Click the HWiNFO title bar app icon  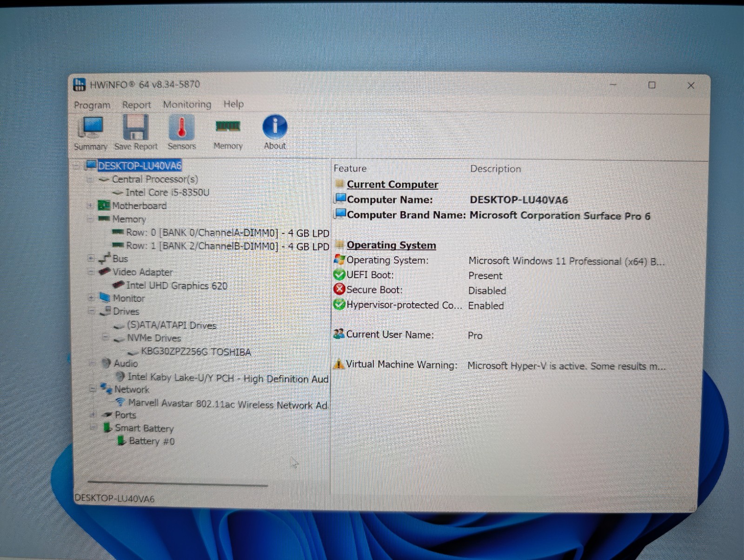(80, 85)
